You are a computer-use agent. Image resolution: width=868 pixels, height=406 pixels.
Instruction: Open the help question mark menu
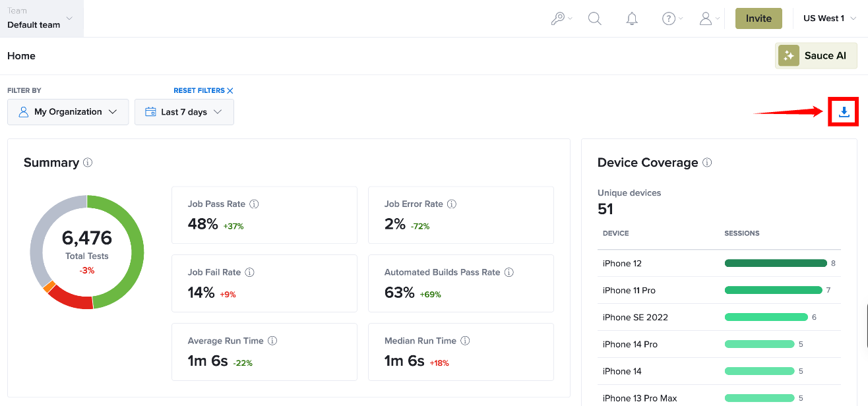point(672,18)
